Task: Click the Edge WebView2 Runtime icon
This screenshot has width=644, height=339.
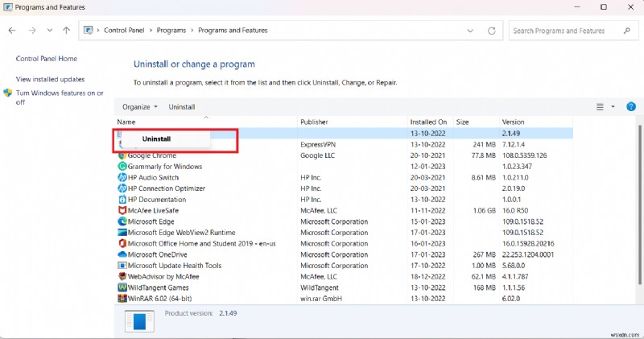Action: click(x=122, y=233)
